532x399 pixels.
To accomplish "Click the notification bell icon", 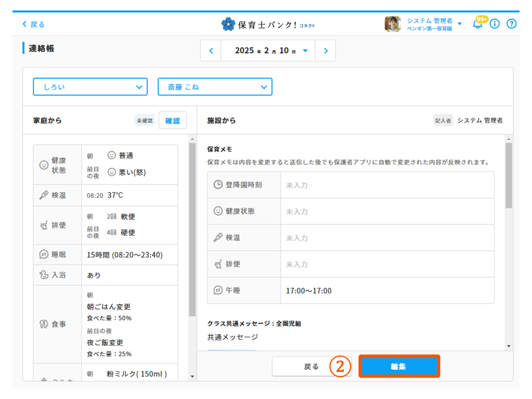I will coord(478,24).
